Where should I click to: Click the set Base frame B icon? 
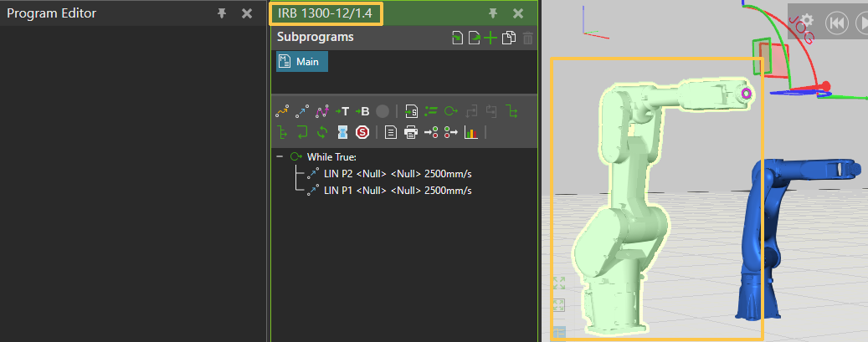pyautogui.click(x=362, y=111)
